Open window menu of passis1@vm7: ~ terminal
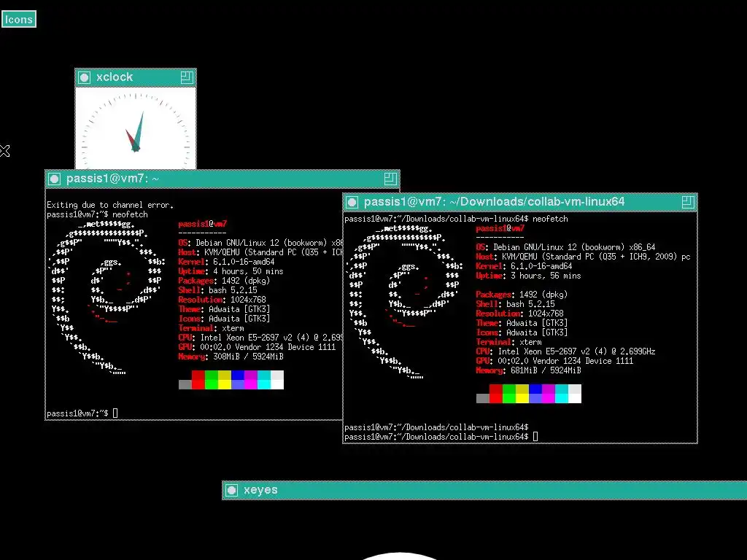 pos(54,179)
